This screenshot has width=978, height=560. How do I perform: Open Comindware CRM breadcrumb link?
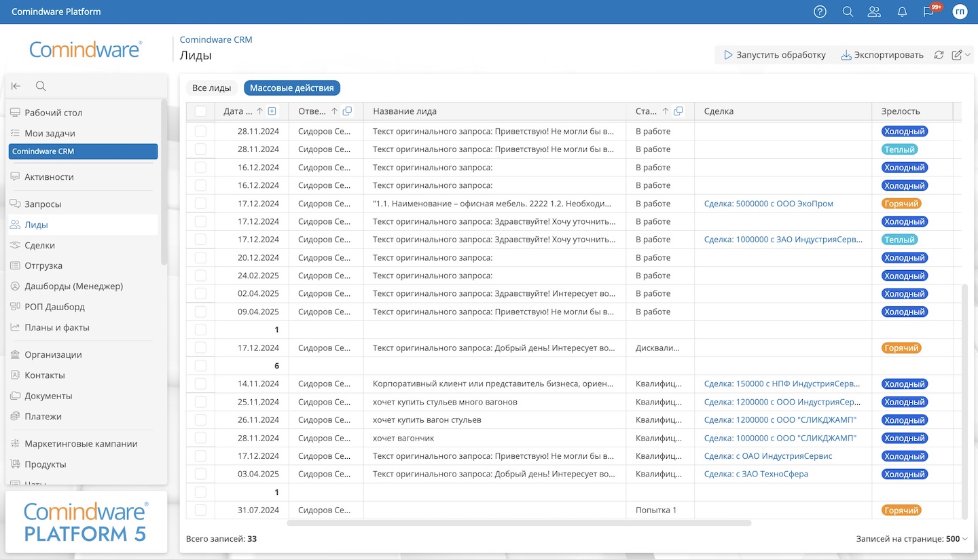coord(216,39)
